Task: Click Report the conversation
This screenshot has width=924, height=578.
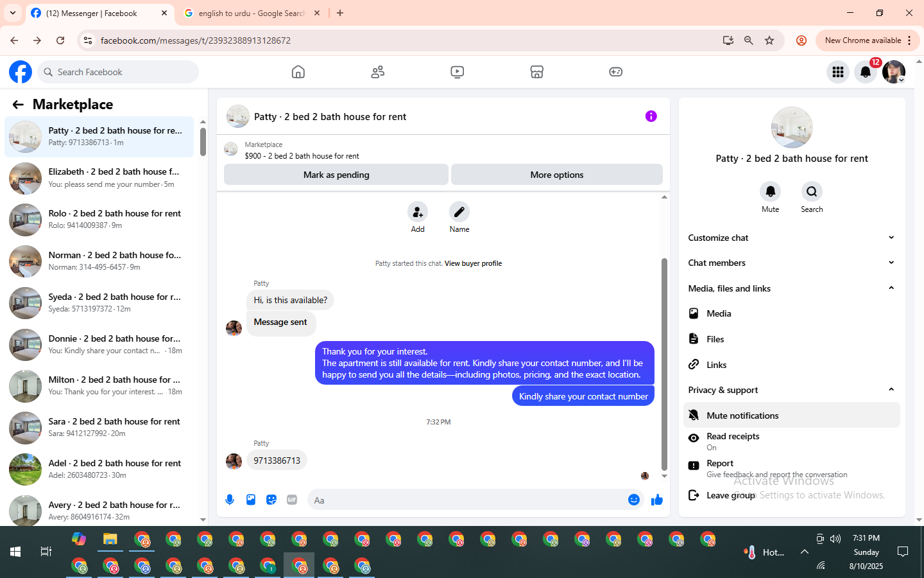Action: (x=791, y=468)
